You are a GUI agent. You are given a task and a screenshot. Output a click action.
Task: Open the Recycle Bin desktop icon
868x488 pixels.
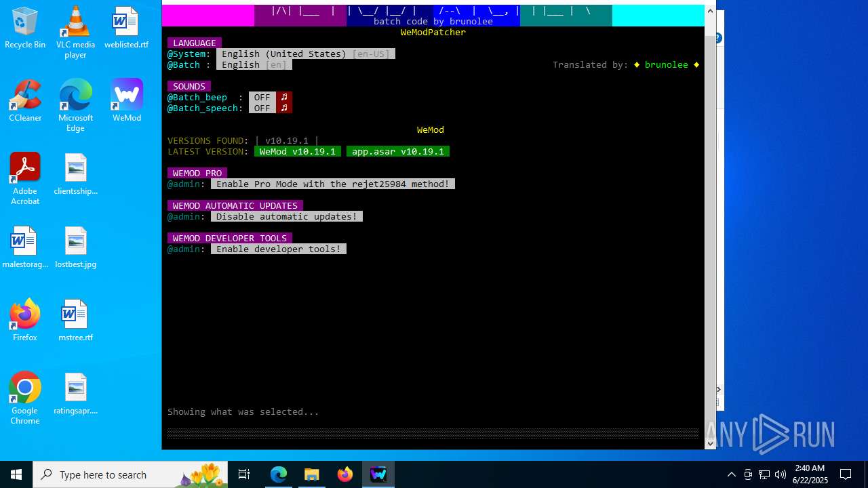(25, 28)
